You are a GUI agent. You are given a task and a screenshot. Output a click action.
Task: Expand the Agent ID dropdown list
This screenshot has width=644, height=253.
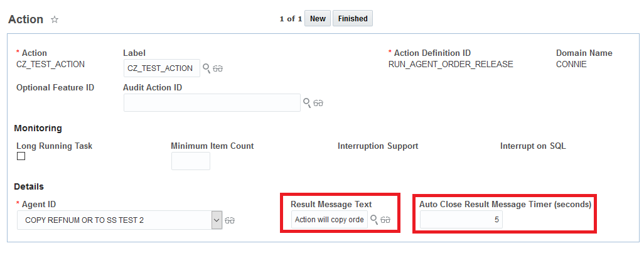click(217, 220)
